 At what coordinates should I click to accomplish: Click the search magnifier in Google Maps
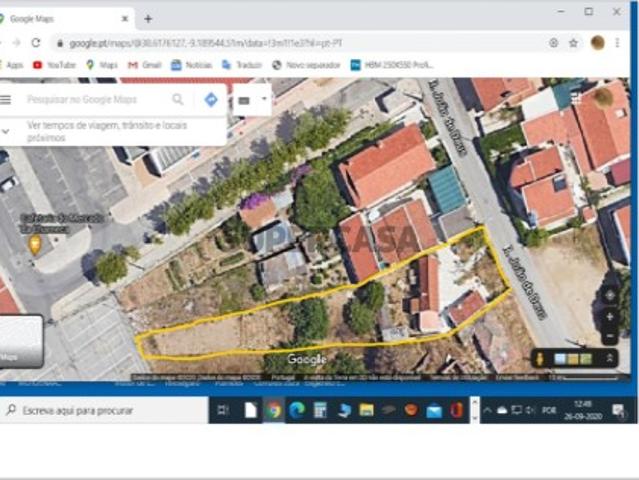[178, 100]
